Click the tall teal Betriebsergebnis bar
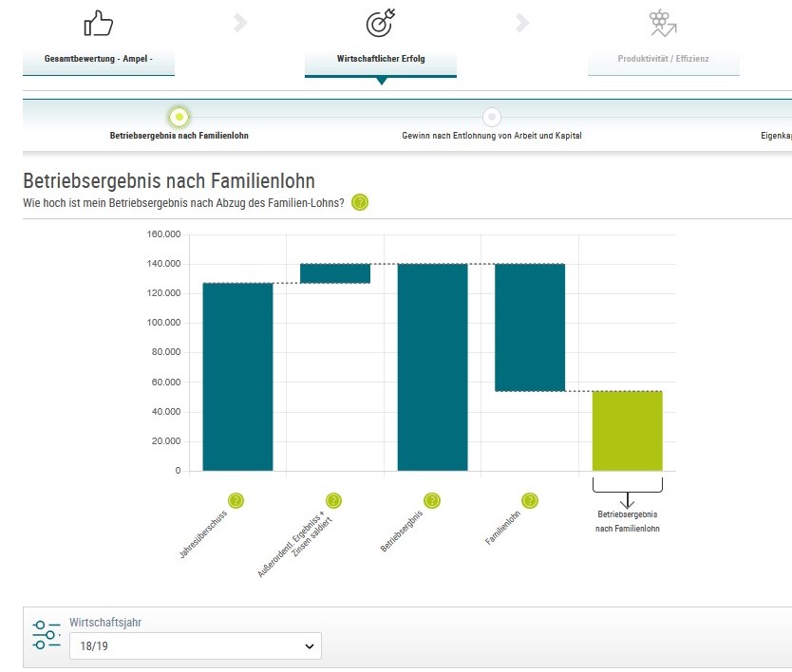The width and height of the screenshot is (792, 672). 432,367
